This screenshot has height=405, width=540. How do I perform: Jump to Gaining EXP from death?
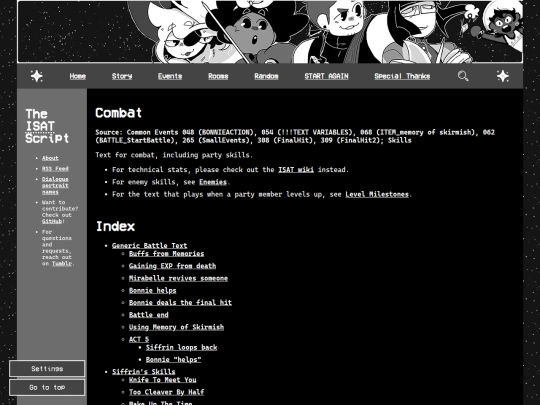(172, 266)
